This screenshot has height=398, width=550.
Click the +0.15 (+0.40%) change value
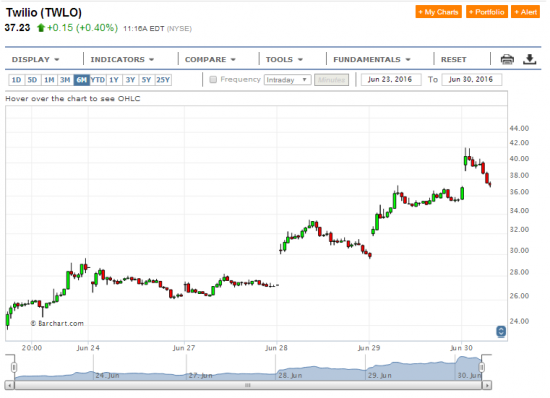(82, 28)
